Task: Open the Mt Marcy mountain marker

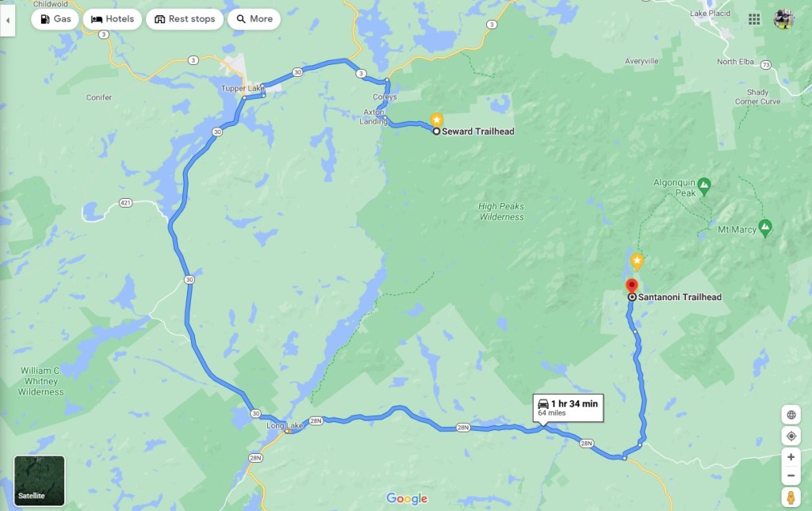Action: 765,227
